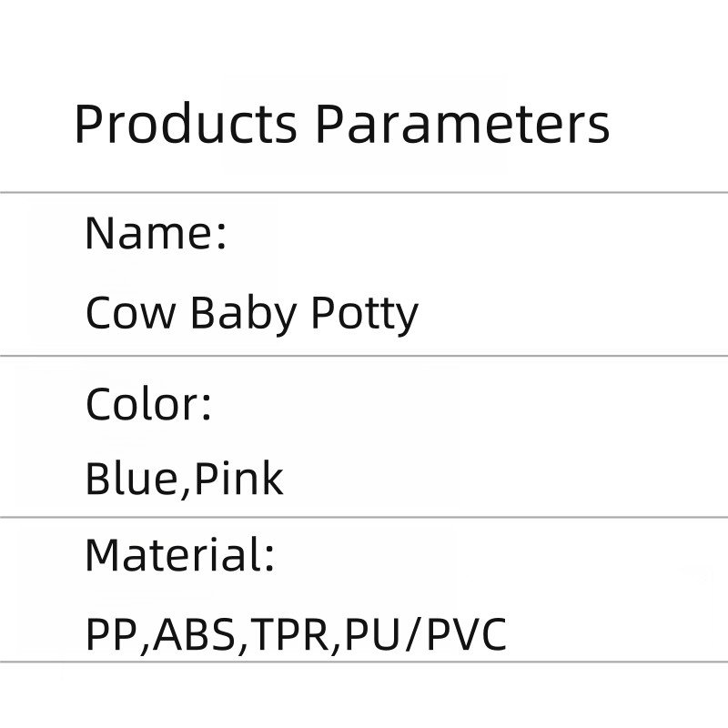
Task: Select the "Material:" label
Action: (179, 555)
